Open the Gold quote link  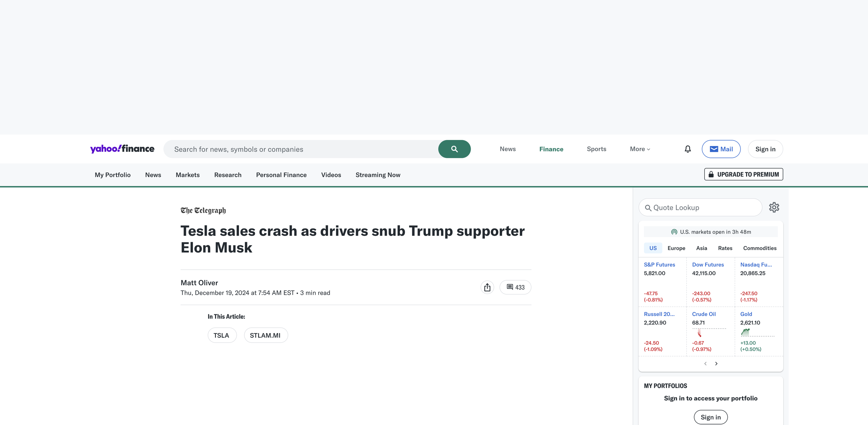(x=746, y=314)
